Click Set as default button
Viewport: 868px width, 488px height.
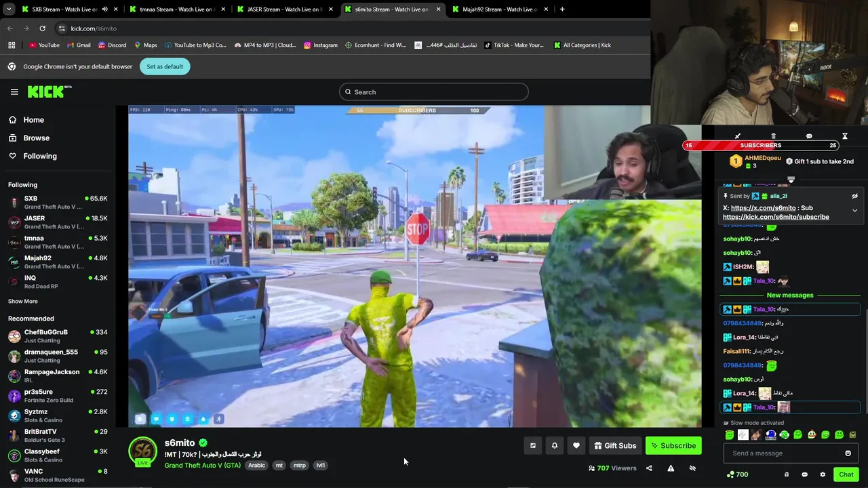coord(165,66)
